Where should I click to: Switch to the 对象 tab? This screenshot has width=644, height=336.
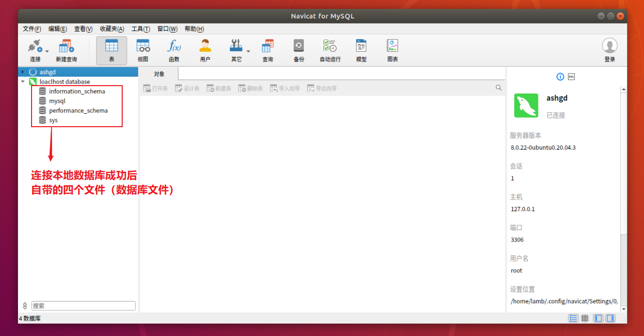click(x=159, y=74)
